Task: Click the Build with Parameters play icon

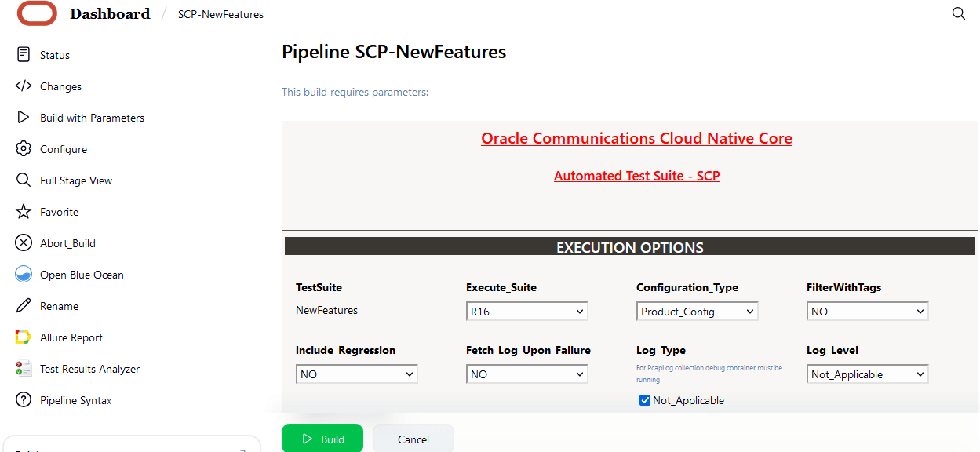Action: coord(24,118)
